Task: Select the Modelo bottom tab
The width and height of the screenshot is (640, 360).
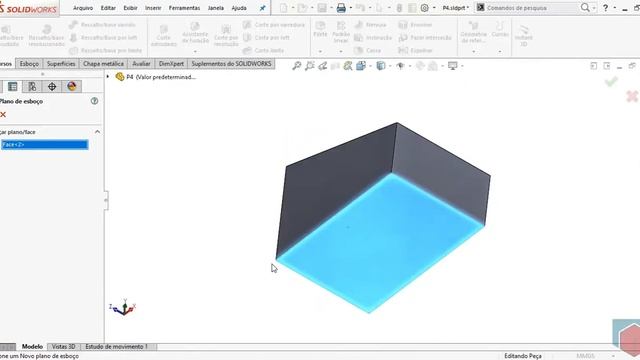Action: 32,347
